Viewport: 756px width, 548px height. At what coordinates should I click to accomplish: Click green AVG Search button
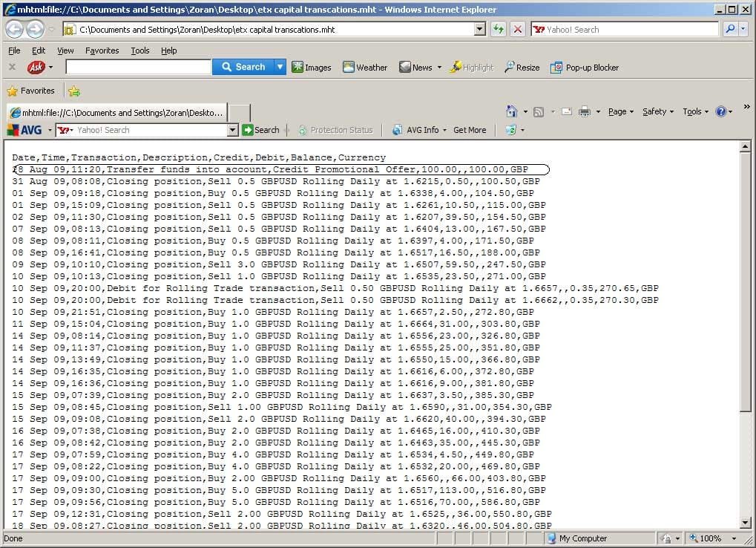point(261,130)
